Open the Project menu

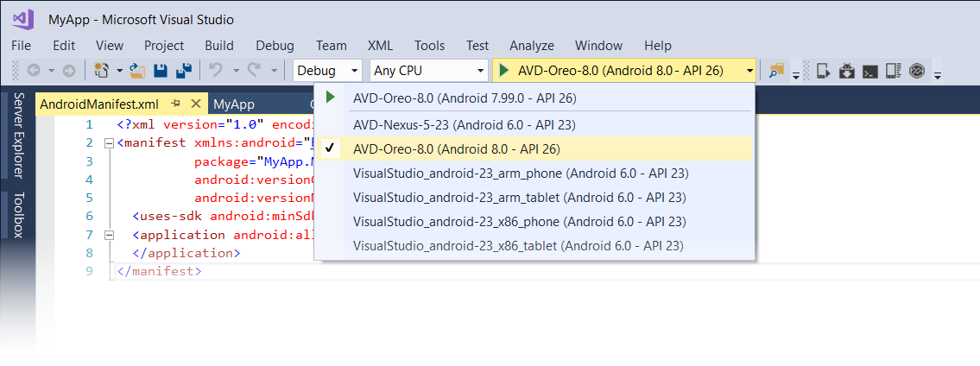pos(164,46)
